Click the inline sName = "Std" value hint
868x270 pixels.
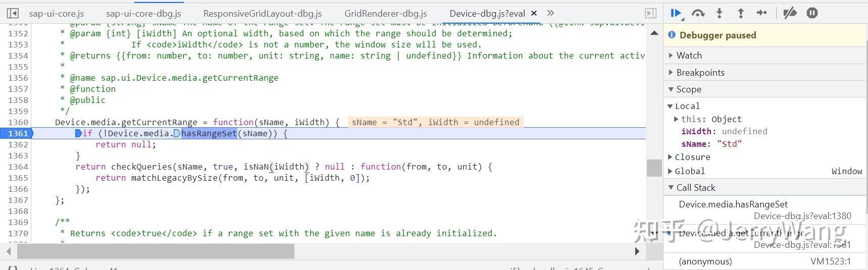(435, 122)
